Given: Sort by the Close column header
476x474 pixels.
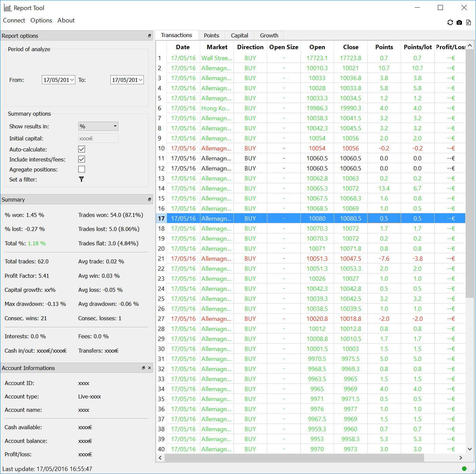Looking at the screenshot, I should (351, 47).
